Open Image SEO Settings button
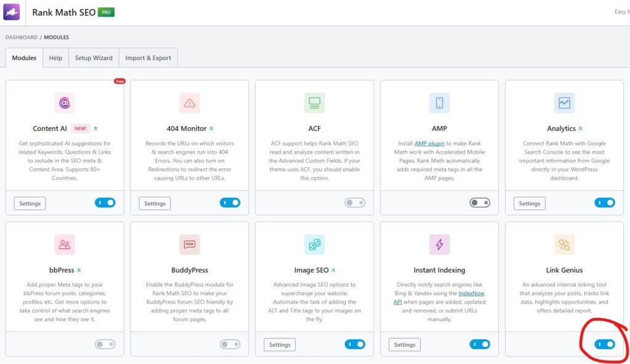Viewport: 630px width, 364px height. tap(280, 345)
